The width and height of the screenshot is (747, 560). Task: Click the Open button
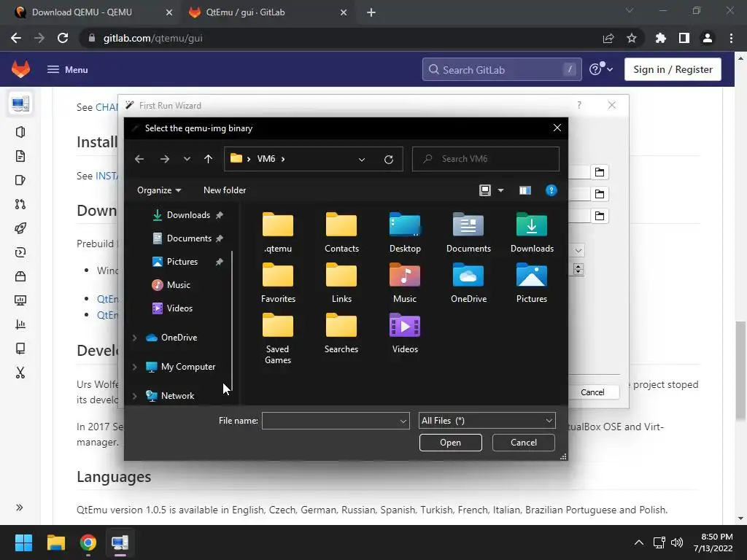(x=450, y=443)
